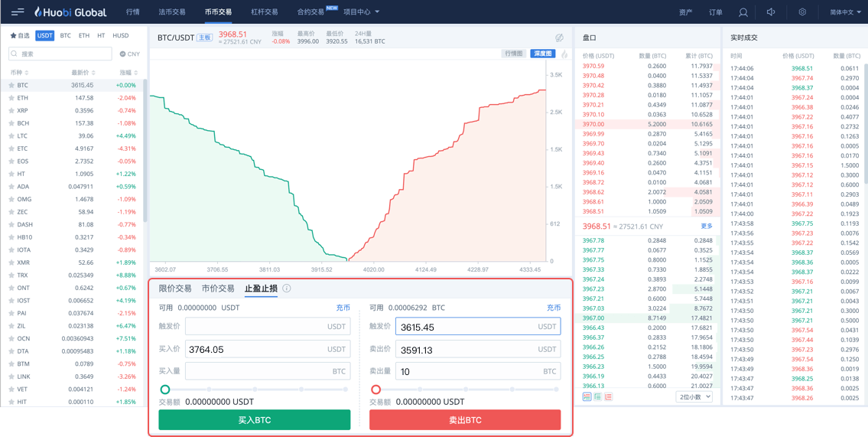The image size is (868, 437).
Task: Switch the chart to 行情图 view
Action: coord(514,54)
